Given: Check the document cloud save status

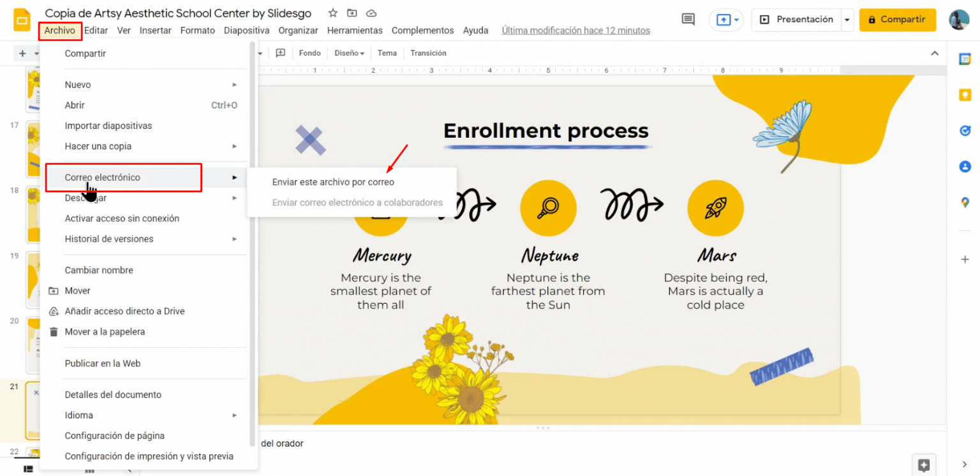Looking at the screenshot, I should pyautogui.click(x=371, y=13).
